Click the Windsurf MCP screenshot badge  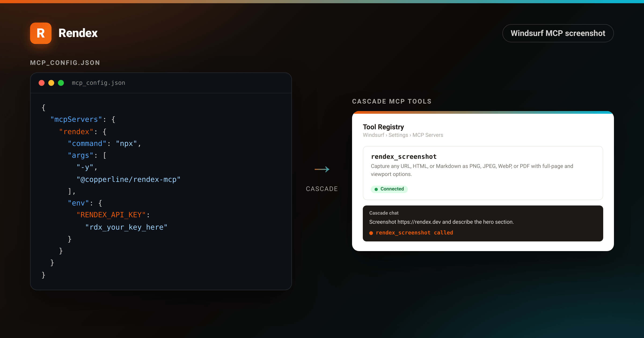(x=558, y=33)
